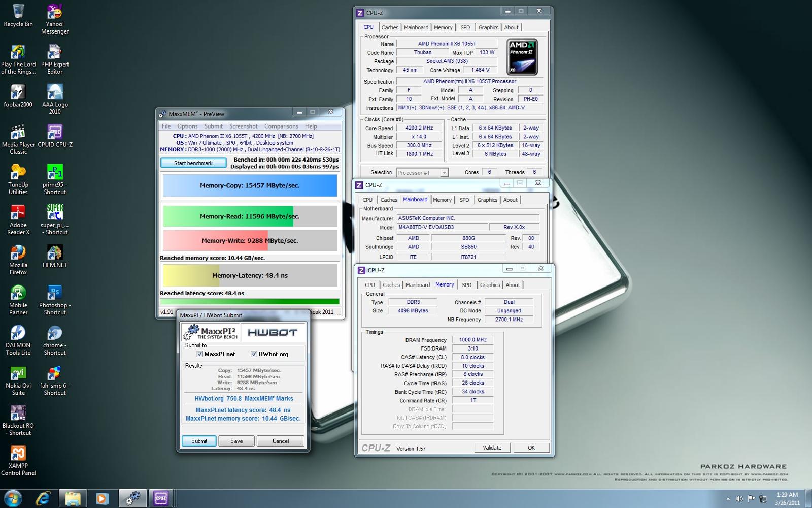
Task: Select Graphics tab in bottom CPU-Z window
Action: tap(490, 285)
